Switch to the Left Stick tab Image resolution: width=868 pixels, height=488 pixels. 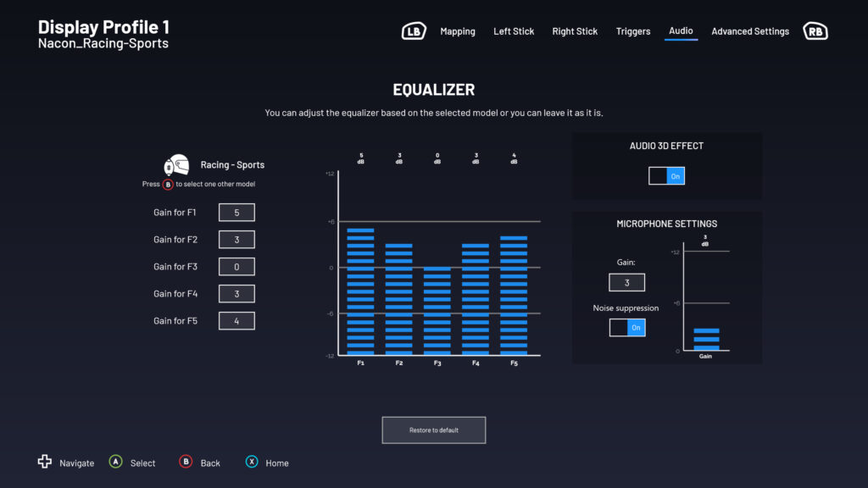tap(514, 31)
